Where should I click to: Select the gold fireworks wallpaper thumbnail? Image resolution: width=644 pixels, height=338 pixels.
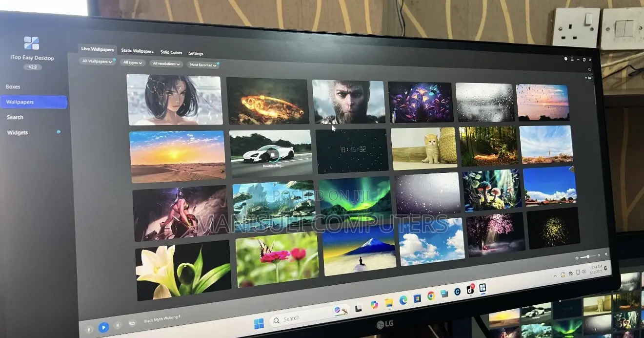[x=553, y=229]
